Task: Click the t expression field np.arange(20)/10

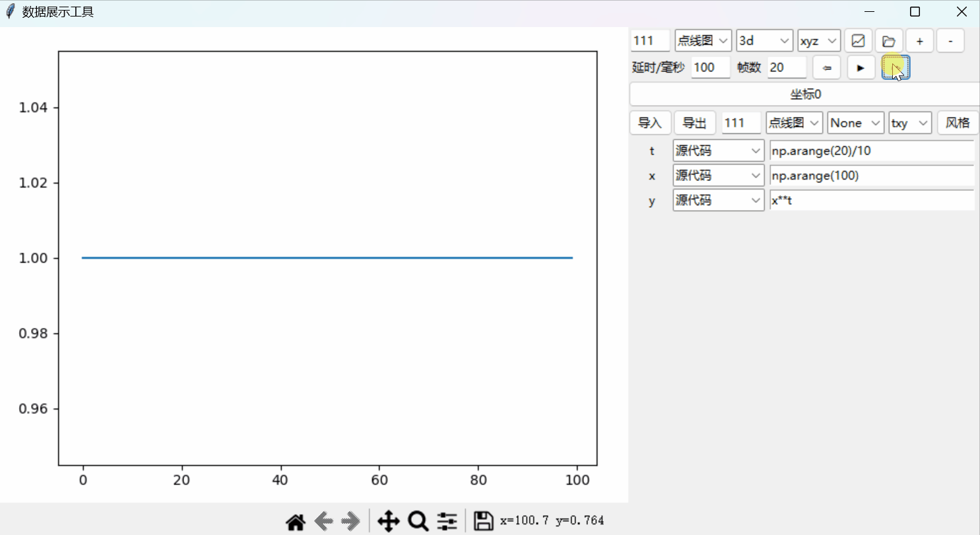Action: pos(872,151)
